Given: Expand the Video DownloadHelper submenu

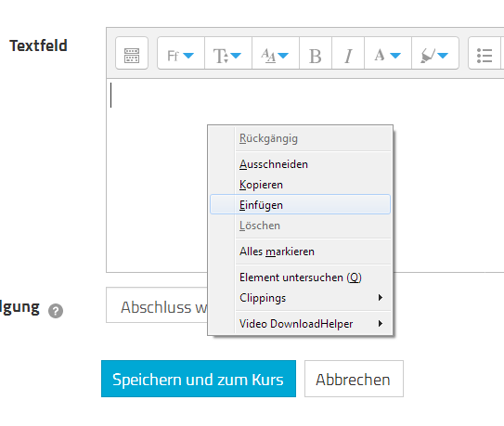Looking at the screenshot, I should coord(300,324).
